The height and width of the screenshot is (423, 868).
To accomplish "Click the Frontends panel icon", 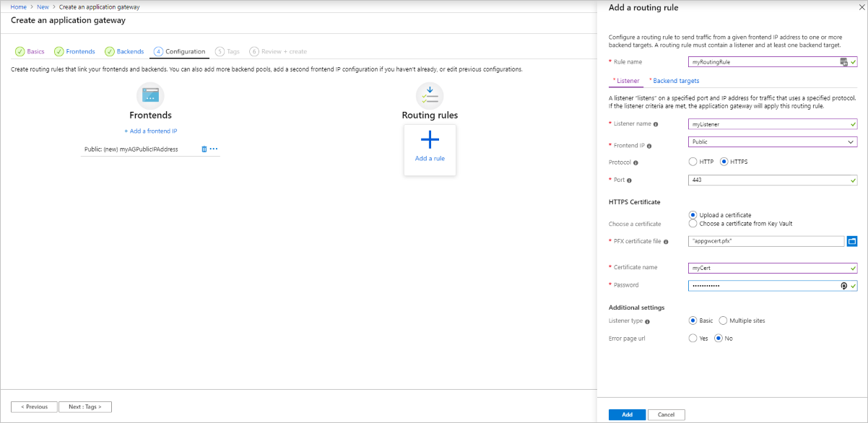I will pyautogui.click(x=150, y=94).
